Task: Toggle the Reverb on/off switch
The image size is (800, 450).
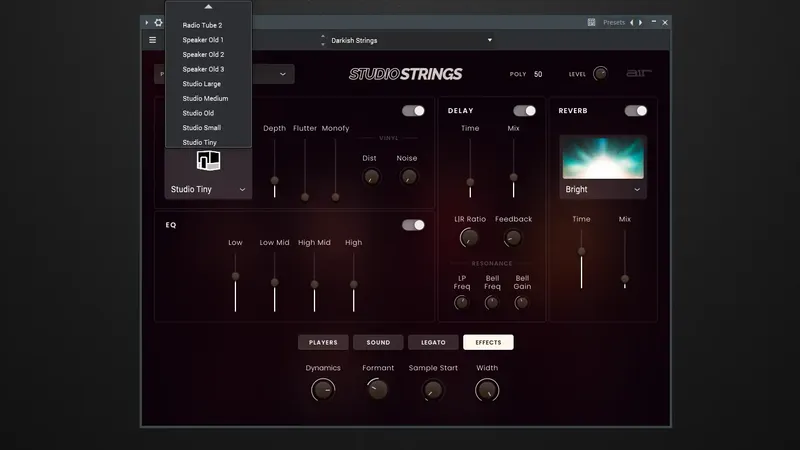Action: point(635,111)
